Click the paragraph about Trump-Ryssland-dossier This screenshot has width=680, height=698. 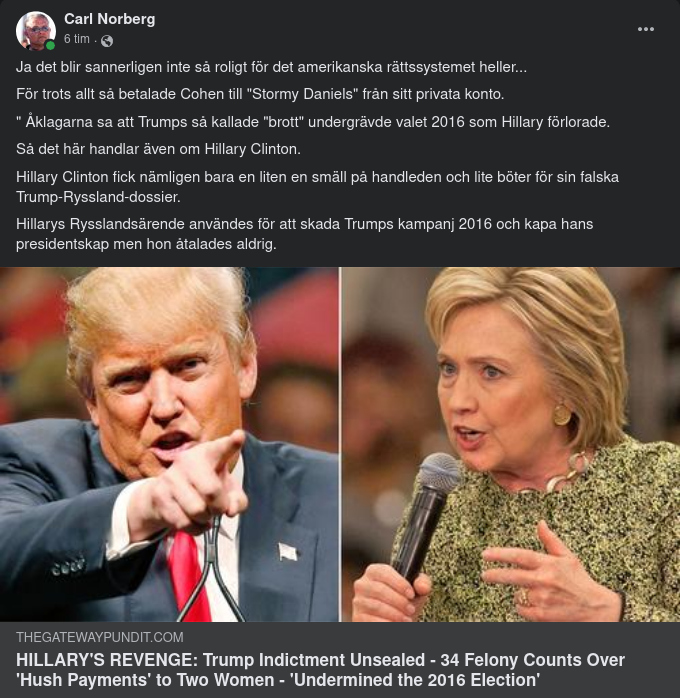point(317,187)
